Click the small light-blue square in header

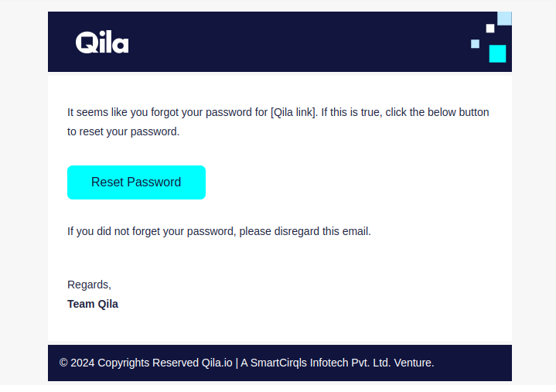coord(475,43)
